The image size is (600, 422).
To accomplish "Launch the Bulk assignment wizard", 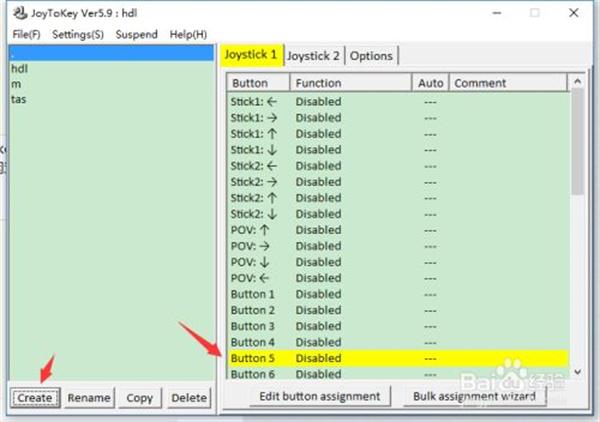I will [x=474, y=396].
